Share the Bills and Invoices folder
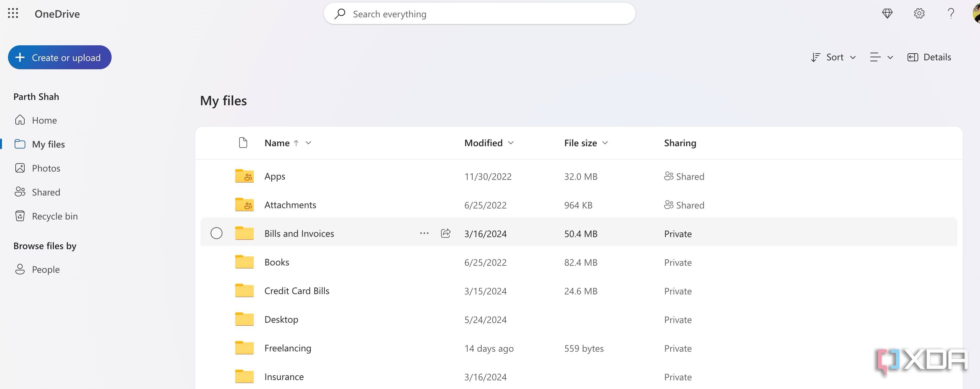The image size is (980, 389). coord(445,233)
